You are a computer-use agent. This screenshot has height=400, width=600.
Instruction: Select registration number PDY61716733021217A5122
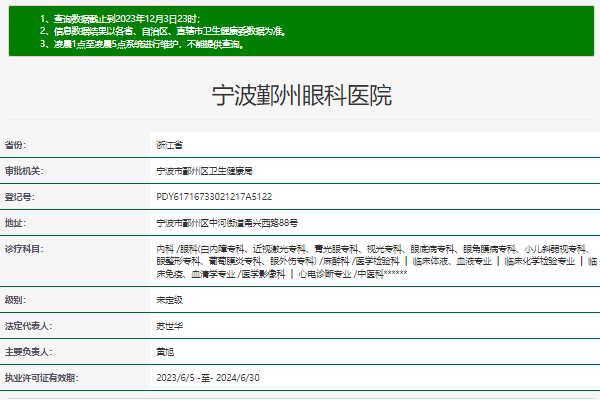214,197
